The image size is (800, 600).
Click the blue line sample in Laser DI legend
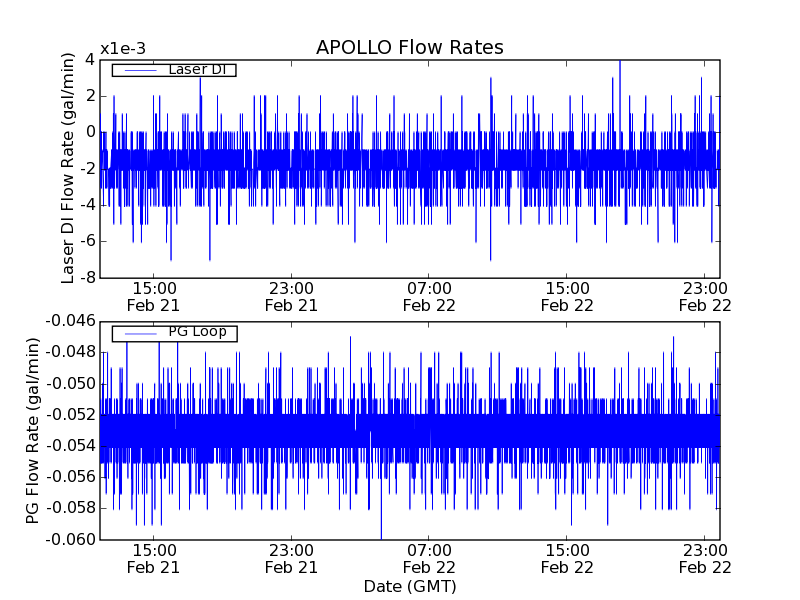coord(136,70)
